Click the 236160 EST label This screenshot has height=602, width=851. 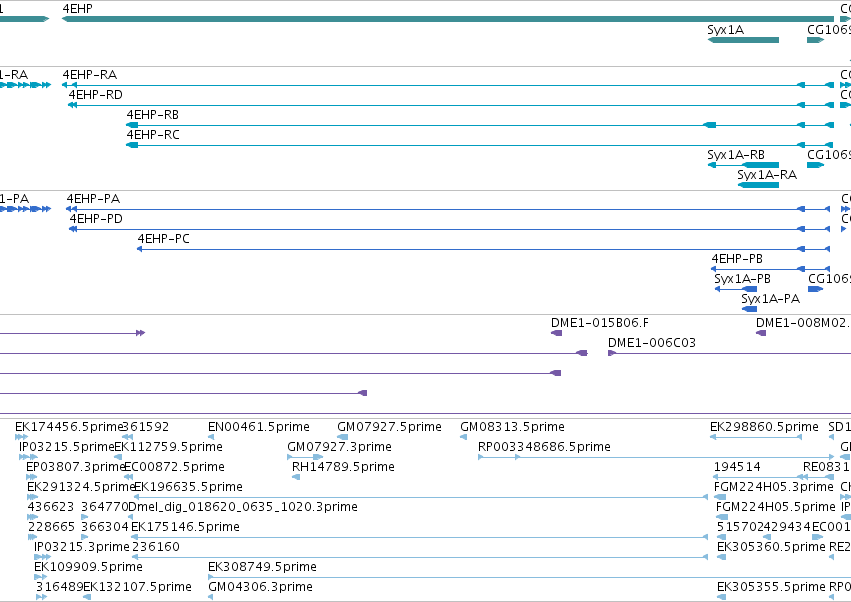pos(155,547)
